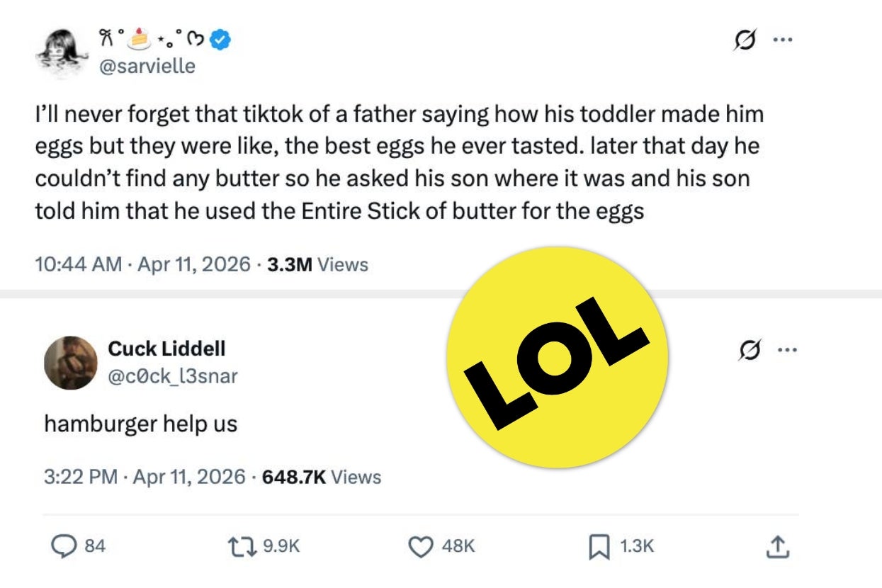View the 648.7K Views analytics
882x588 pixels.
(x=322, y=477)
